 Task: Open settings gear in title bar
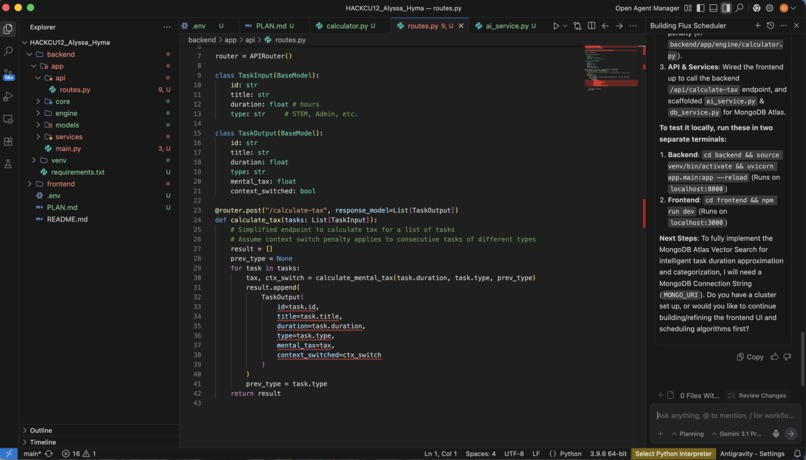coord(770,8)
